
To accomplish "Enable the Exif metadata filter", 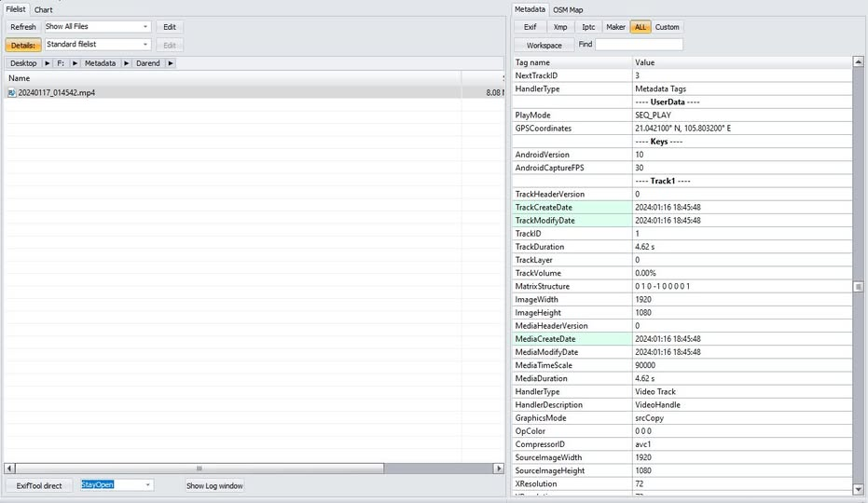I will tap(530, 27).
